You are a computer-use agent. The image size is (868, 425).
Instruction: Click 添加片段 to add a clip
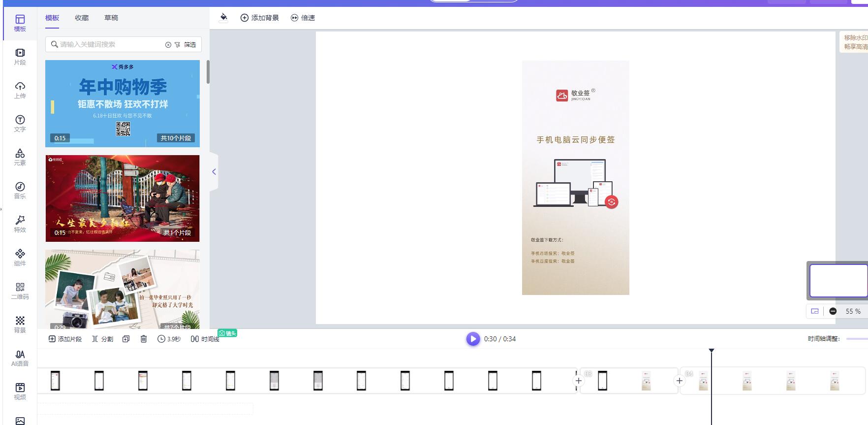pos(65,339)
